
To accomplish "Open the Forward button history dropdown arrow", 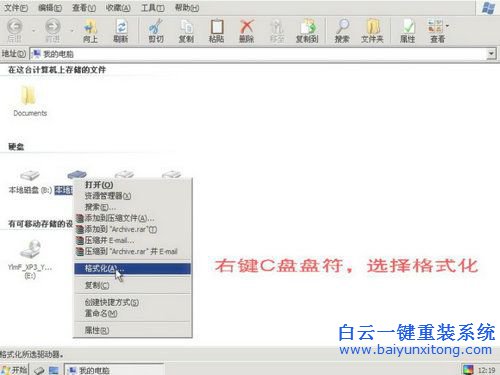I will click(x=72, y=31).
